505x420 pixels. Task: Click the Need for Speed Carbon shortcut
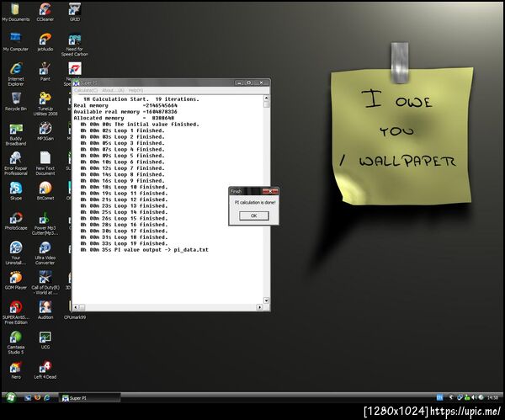(75, 45)
